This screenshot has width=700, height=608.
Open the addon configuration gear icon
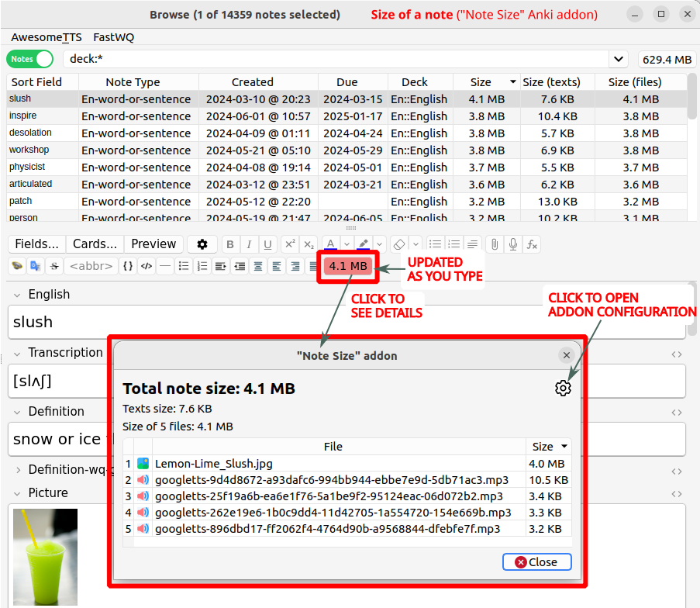563,389
